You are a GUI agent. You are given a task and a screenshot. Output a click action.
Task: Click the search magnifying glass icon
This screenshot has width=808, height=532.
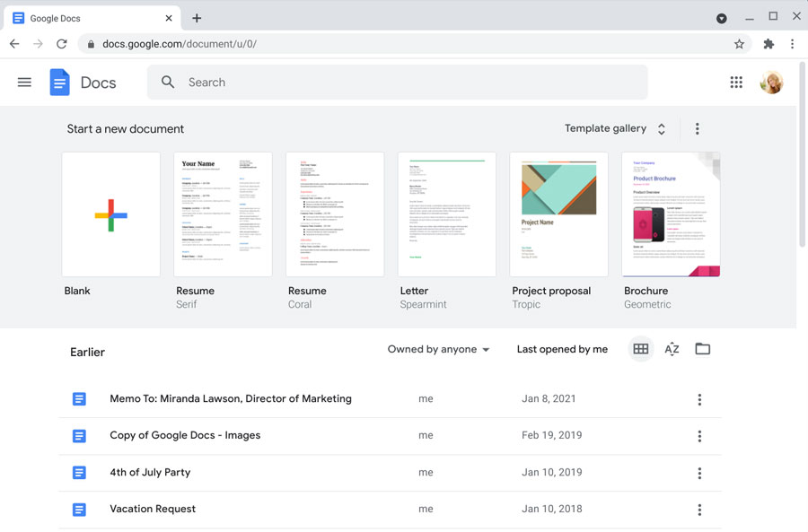pyautogui.click(x=167, y=82)
